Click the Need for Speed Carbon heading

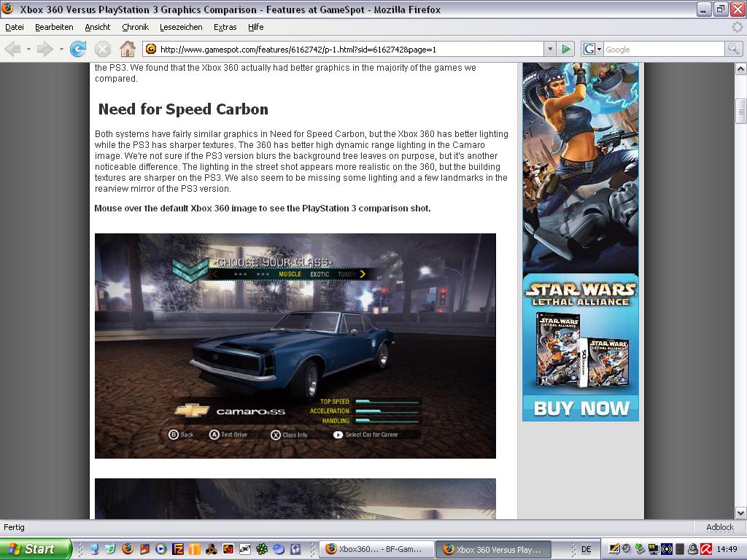tap(183, 109)
